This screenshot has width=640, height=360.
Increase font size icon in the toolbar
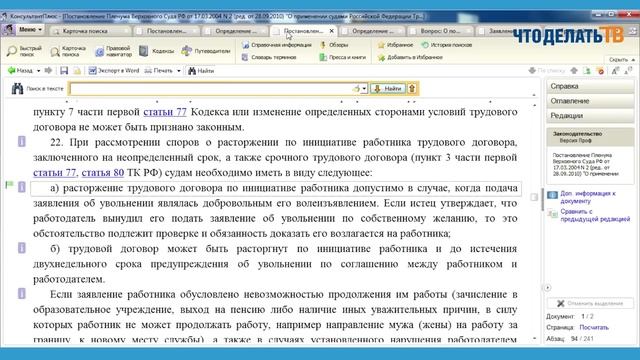pyautogui.click(x=615, y=71)
